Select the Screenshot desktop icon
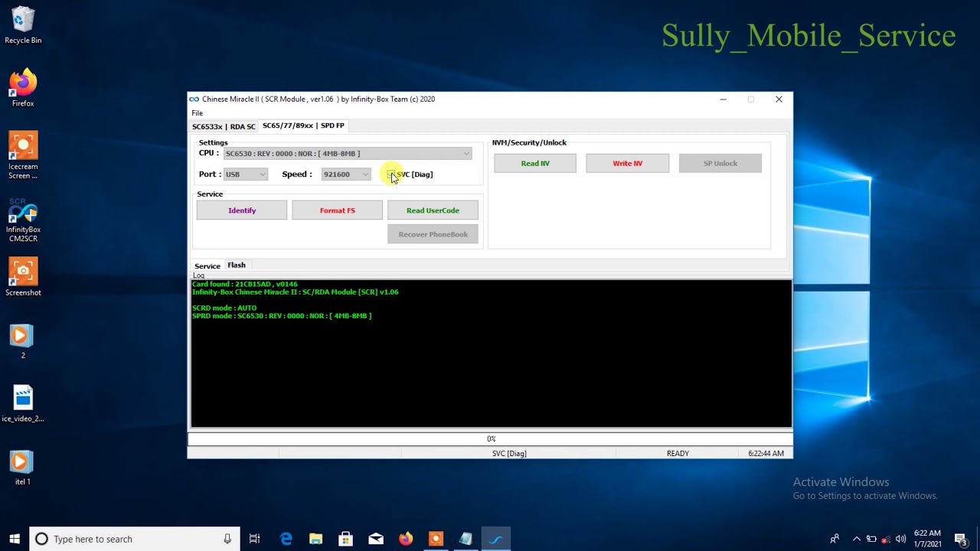 pos(23,276)
